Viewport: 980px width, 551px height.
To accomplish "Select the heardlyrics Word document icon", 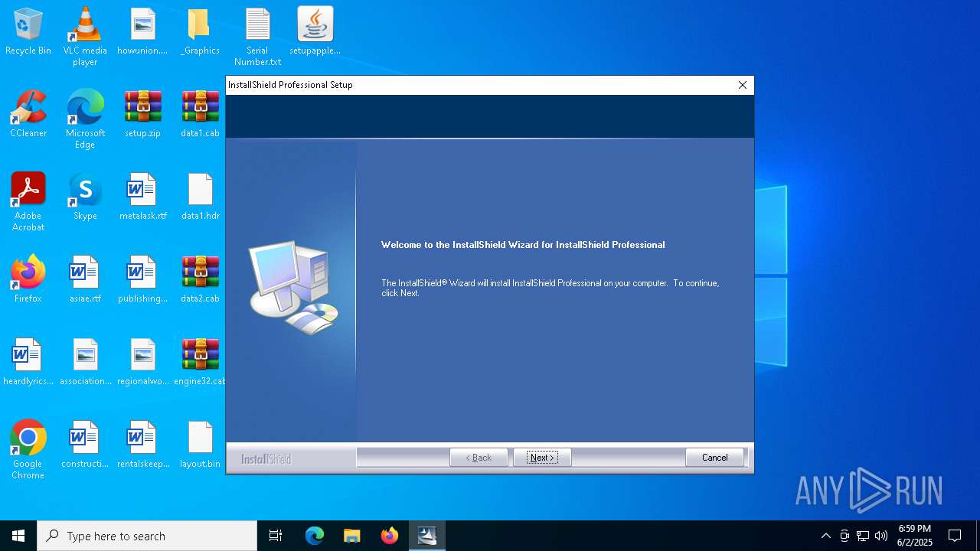I will 28,363.
